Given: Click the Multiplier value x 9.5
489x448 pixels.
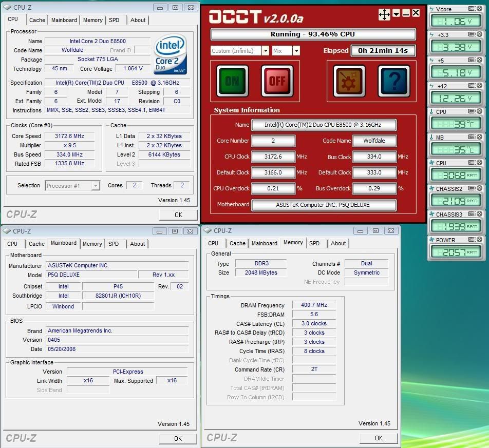Looking at the screenshot, I should [x=69, y=146].
